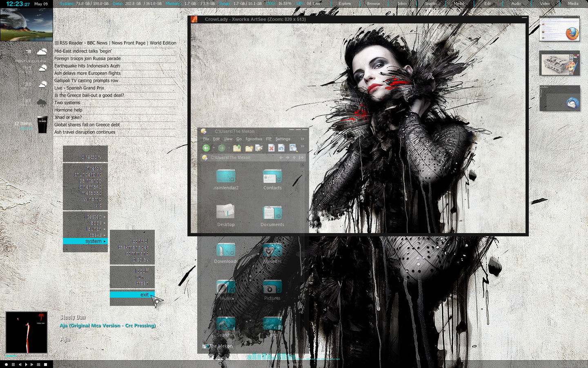Open the Documents folder
The image size is (588, 368).
[x=272, y=215]
